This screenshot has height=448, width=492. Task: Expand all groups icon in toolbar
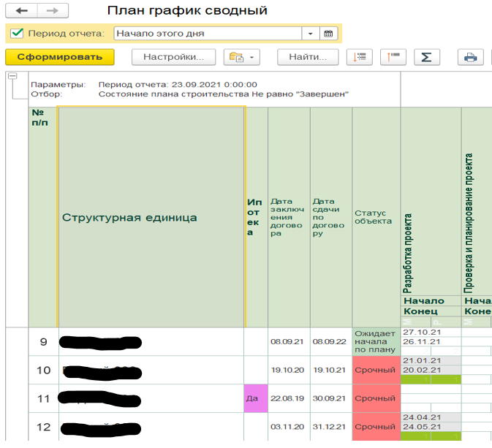click(359, 57)
